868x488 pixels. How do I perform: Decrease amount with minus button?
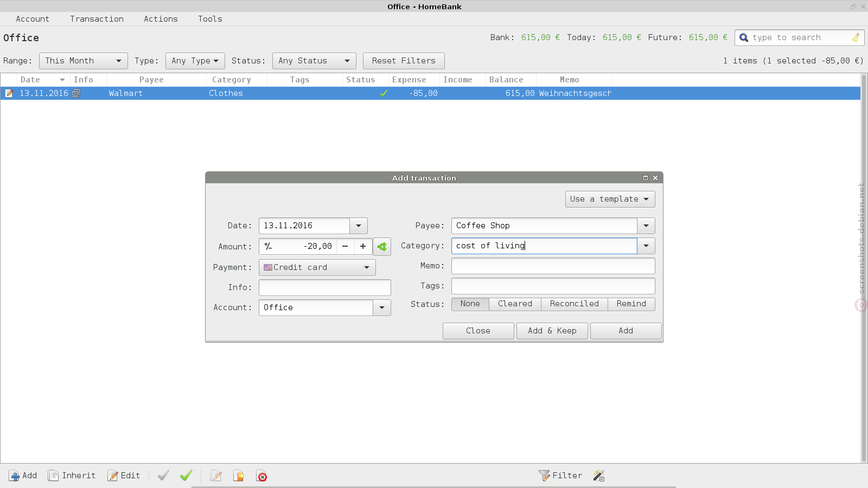[345, 246]
